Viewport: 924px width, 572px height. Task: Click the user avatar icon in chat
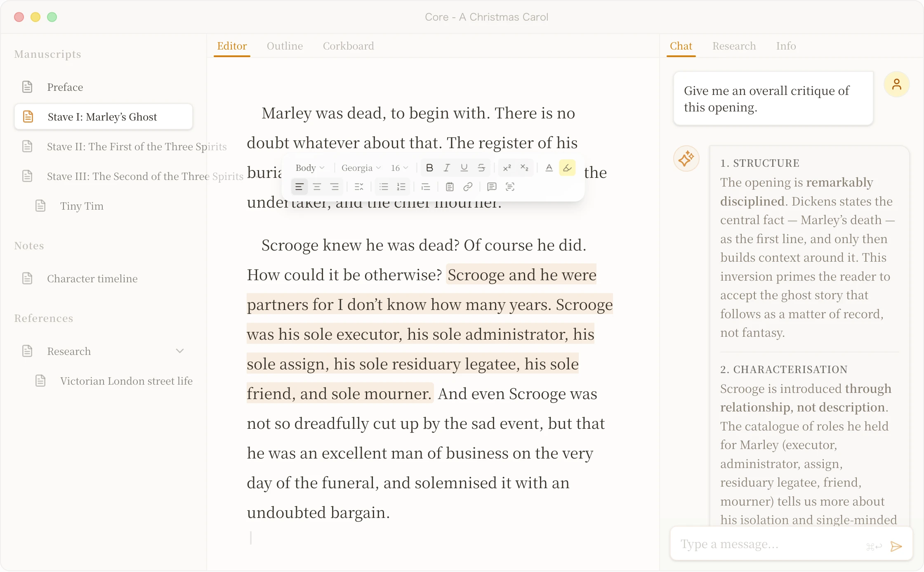897,85
